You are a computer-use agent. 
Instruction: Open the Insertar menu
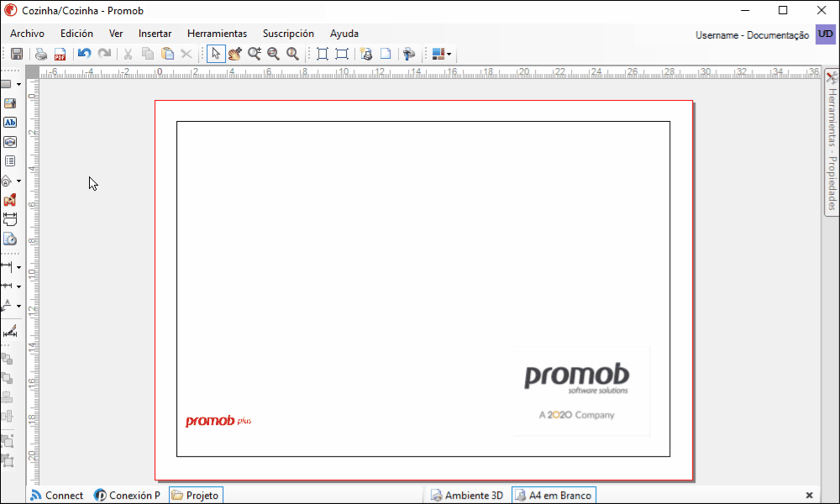point(155,34)
